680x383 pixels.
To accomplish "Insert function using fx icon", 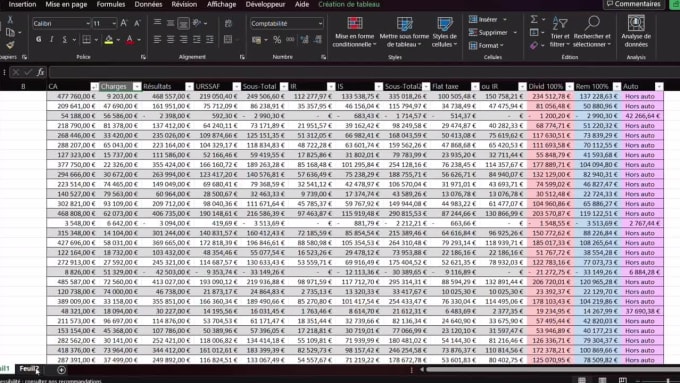I will tap(40, 72).
